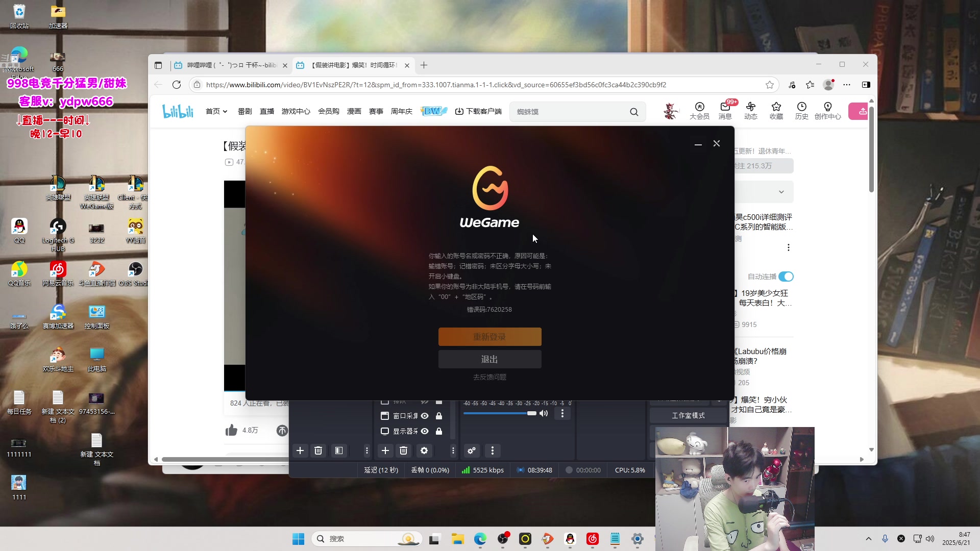Viewport: 980px width, 551px height.
Task: Open the 去反馈问题 feedback link
Action: coord(489,377)
